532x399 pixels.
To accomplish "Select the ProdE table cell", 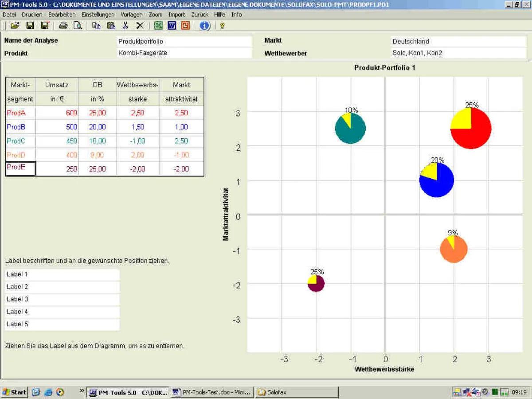I will pyautogui.click(x=20, y=169).
